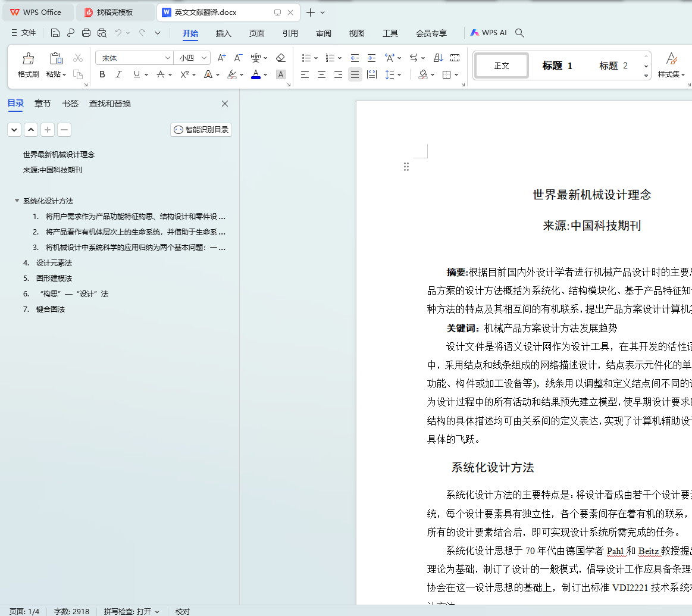Screen dimensions: 692x616
Task: Open the font size dropdown 小四
Action: pyautogui.click(x=204, y=58)
